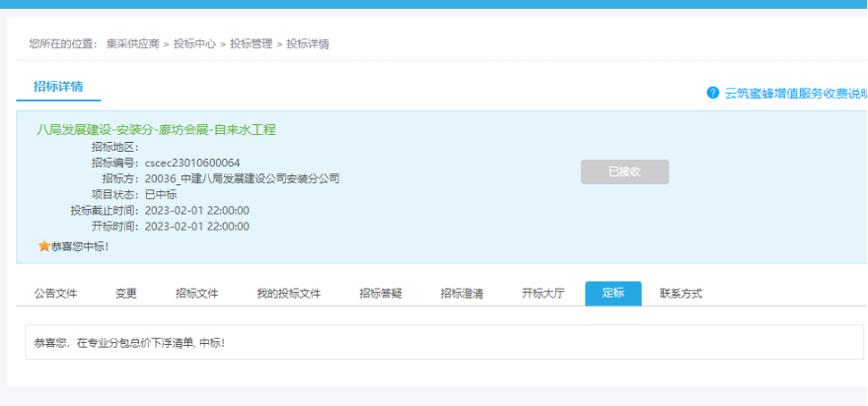Click the green project title 八局发展建设-安装分-廊坊会展-自来水工程

(x=156, y=129)
